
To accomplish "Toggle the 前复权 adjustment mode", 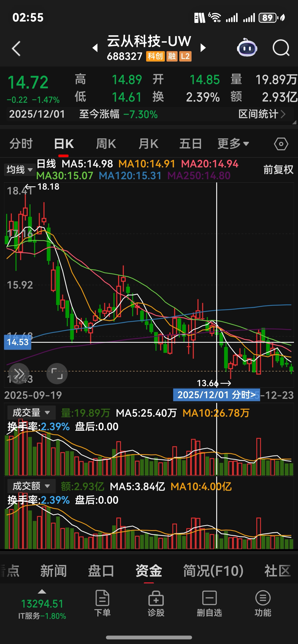I will pyautogui.click(x=278, y=170).
